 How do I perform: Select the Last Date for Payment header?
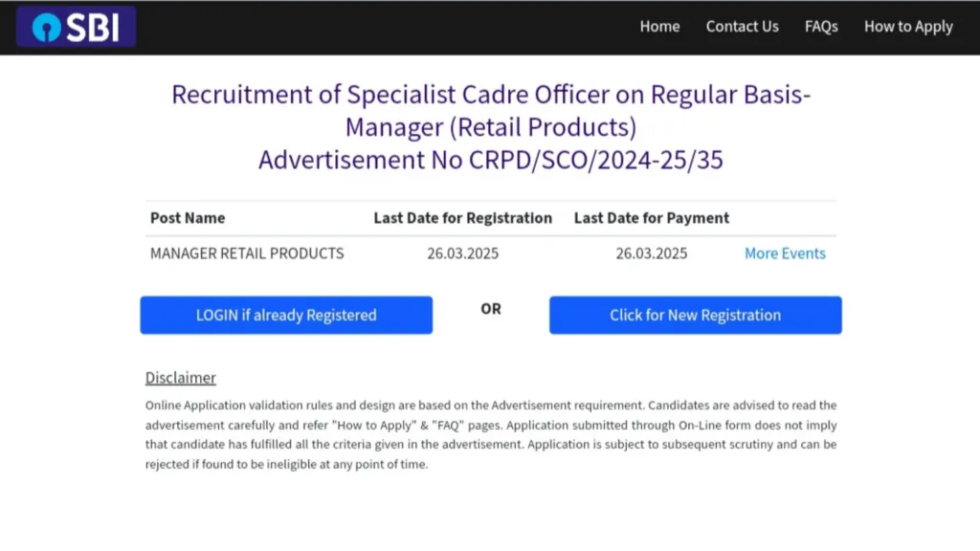(x=651, y=218)
